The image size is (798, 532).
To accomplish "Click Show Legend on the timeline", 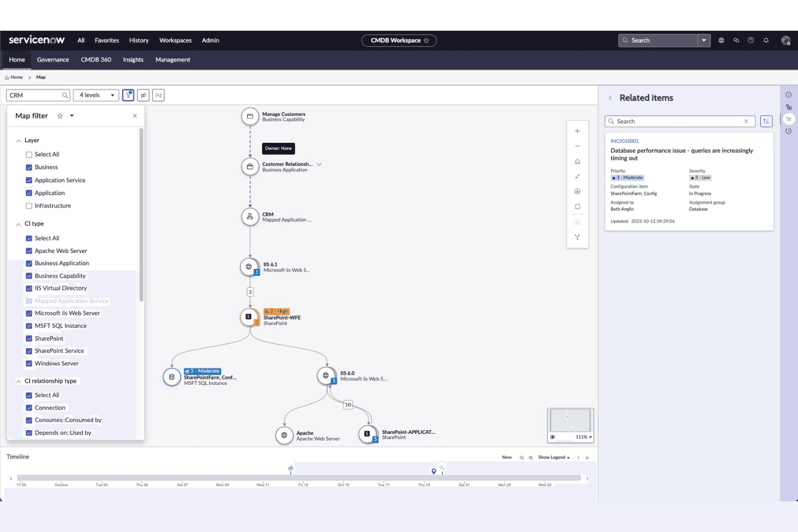I will click(x=554, y=458).
